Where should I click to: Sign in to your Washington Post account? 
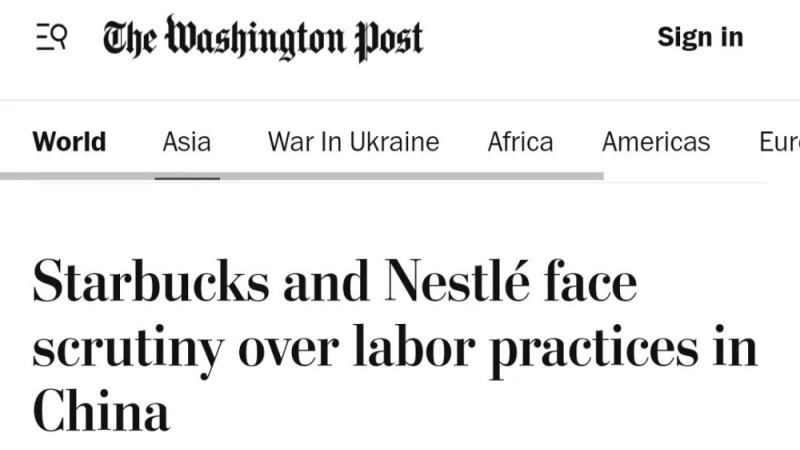[700, 37]
